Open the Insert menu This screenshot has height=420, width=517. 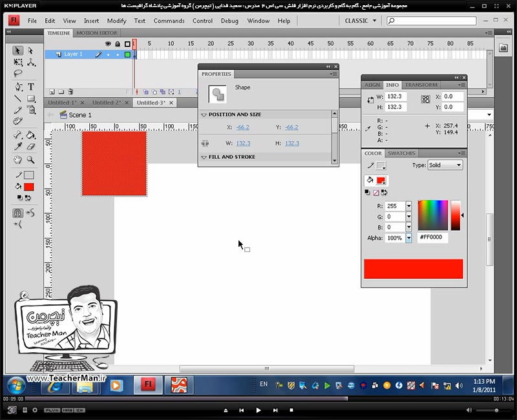tap(91, 21)
